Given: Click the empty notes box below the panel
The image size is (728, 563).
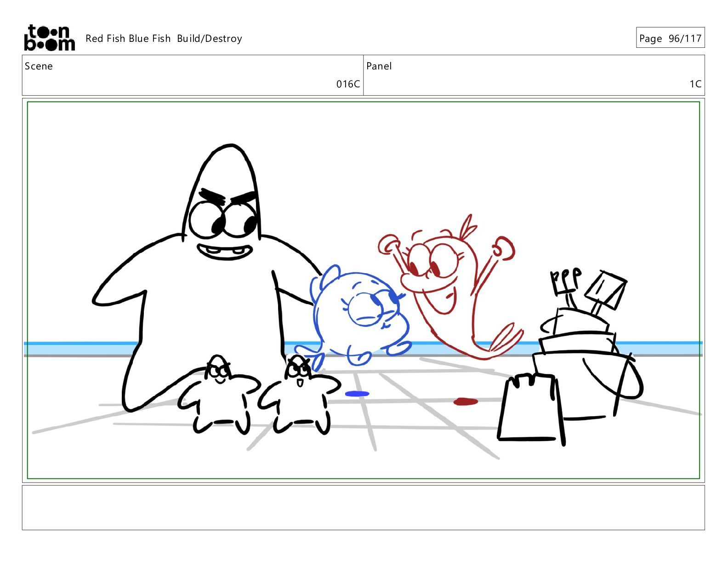Looking at the screenshot, I should point(363,507).
